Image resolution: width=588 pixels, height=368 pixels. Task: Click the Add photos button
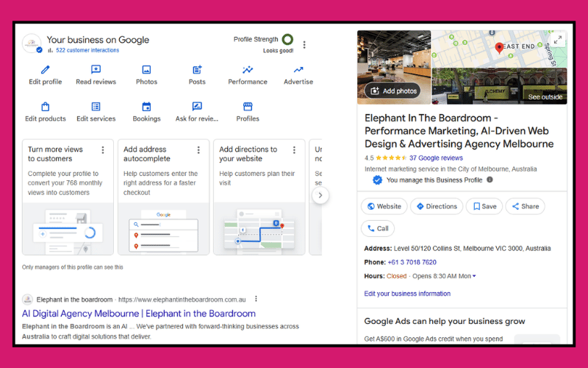click(x=392, y=91)
